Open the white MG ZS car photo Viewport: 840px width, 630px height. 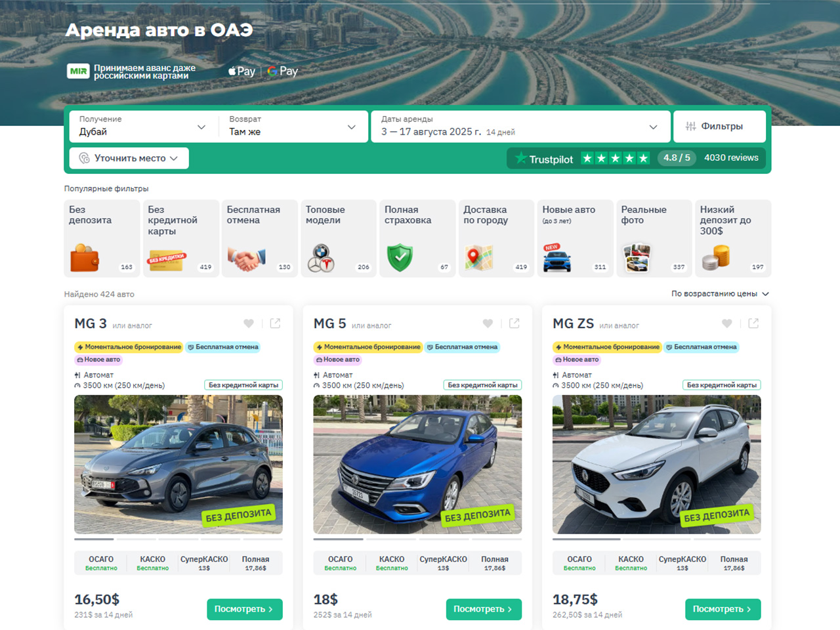coord(657,464)
